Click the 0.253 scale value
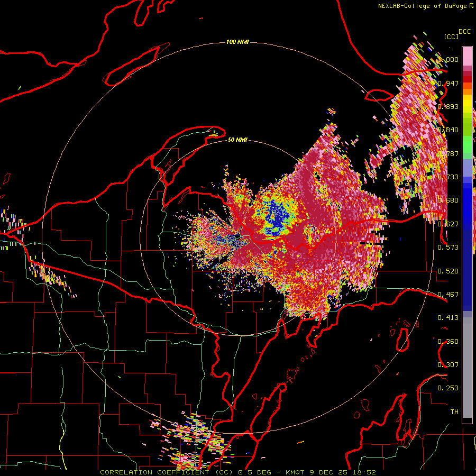The image size is (476, 476). tap(448, 388)
